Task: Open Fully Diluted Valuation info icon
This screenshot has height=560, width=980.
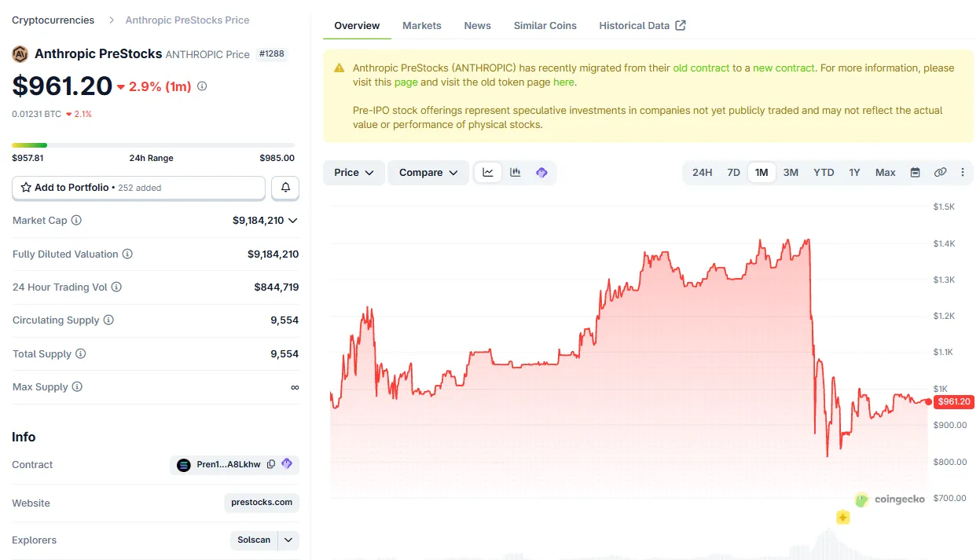Action: click(127, 254)
